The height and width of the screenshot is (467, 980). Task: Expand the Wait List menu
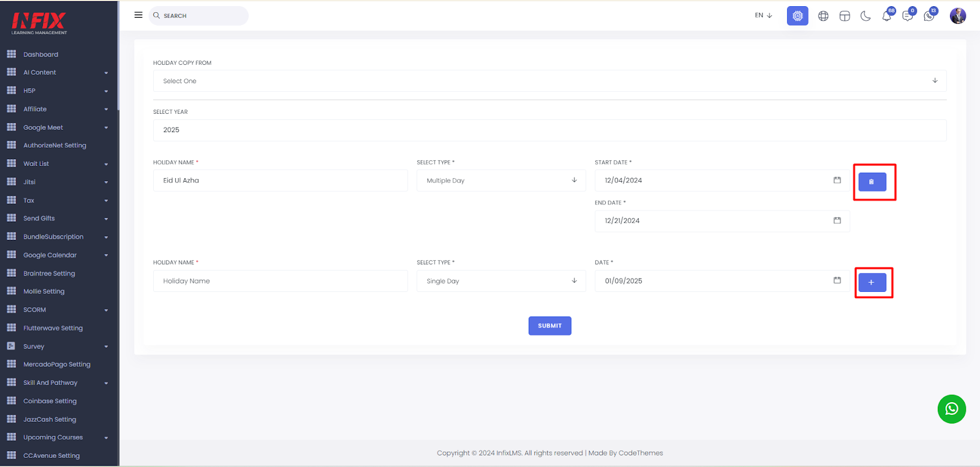58,163
